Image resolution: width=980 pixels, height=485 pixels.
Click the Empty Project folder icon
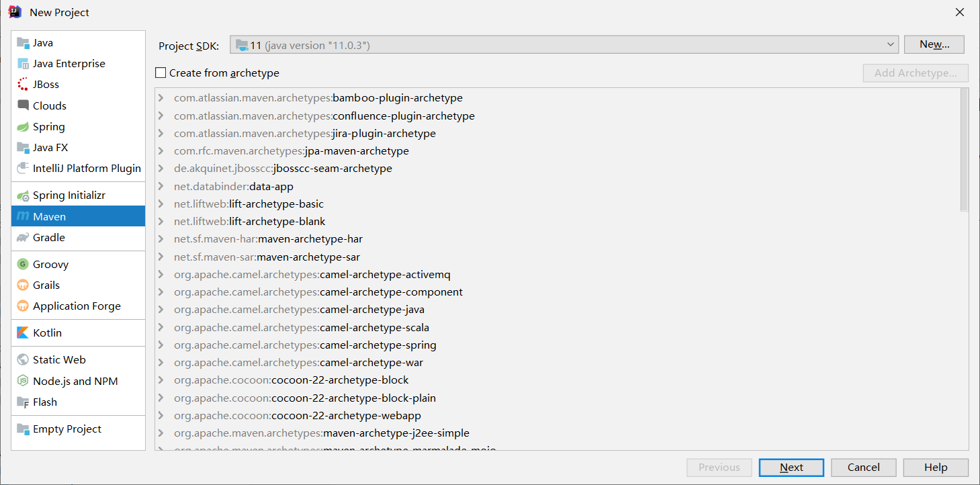coord(23,429)
